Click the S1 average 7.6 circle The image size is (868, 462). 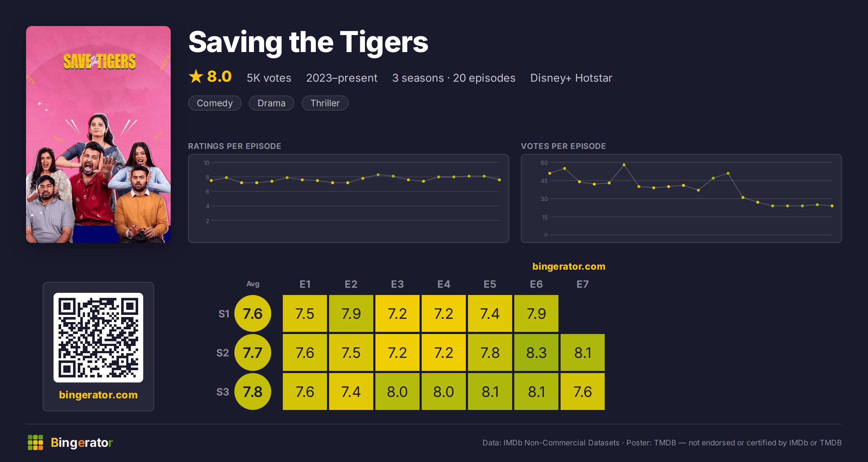click(x=253, y=313)
